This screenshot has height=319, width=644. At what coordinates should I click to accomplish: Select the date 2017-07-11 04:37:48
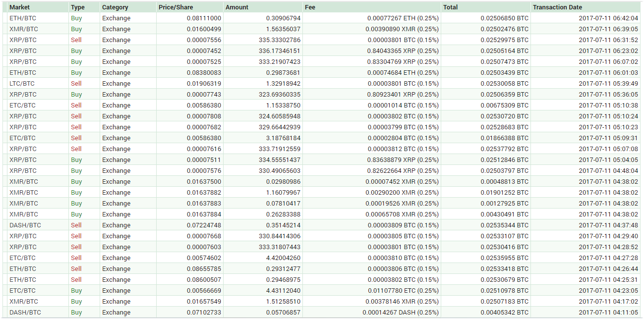pos(608,225)
